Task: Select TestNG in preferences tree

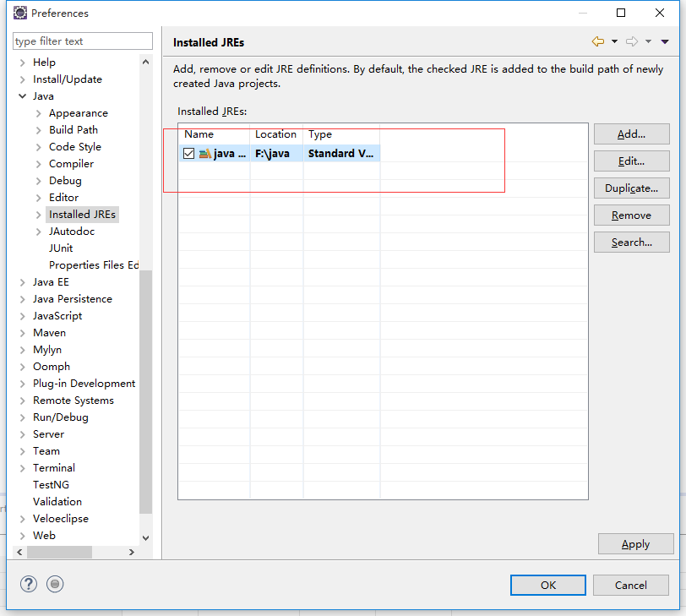Action: coord(51,485)
